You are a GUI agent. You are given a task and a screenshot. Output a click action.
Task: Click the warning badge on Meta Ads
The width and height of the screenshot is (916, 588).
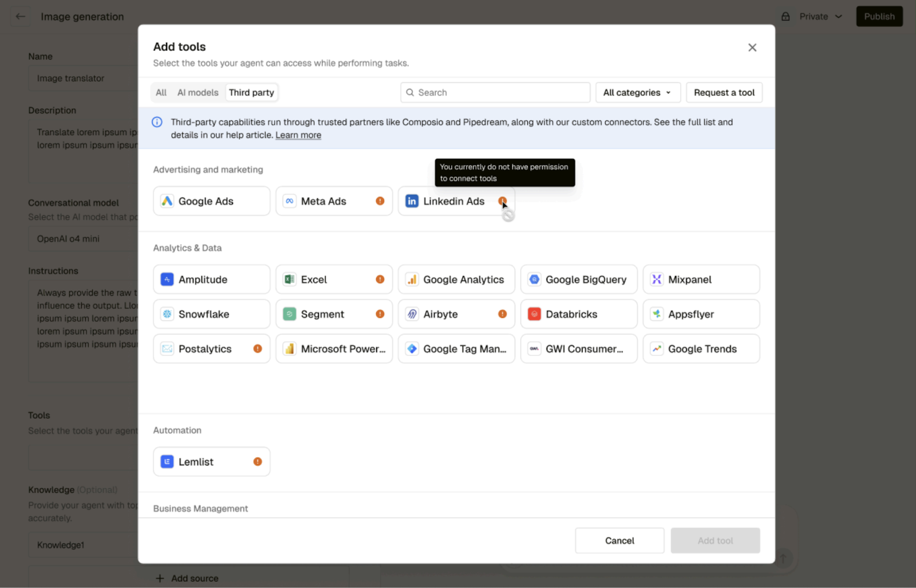pos(380,201)
